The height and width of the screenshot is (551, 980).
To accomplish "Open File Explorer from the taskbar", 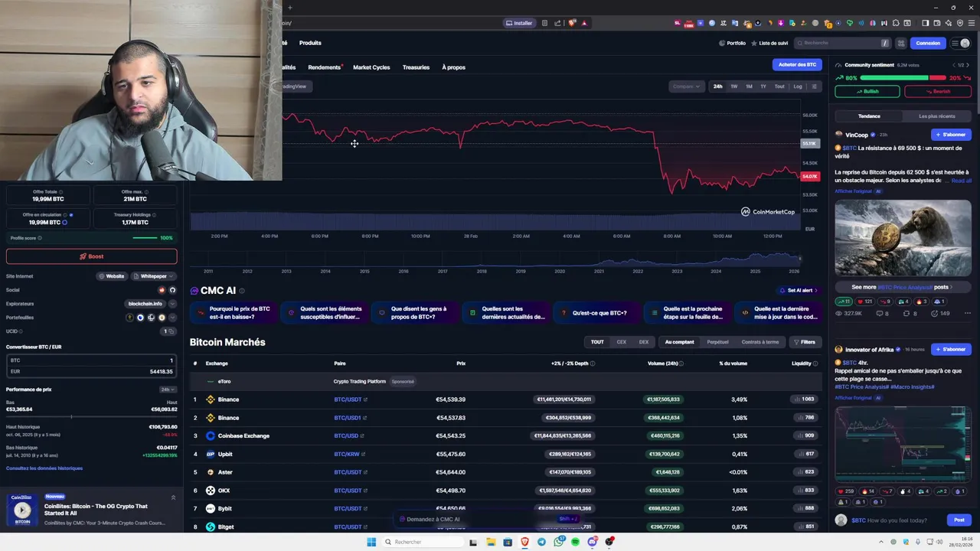I will coord(490,542).
